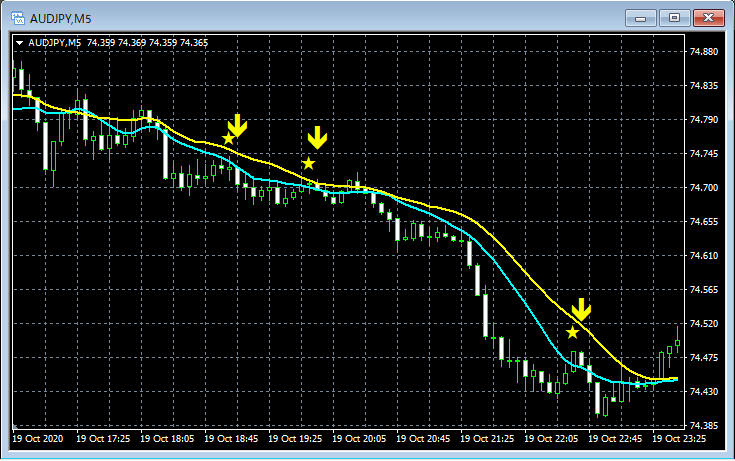735x461 pixels.
Task: Click the OHLC values 74.359 74.369 74.359 74.365
Action: (x=147, y=43)
